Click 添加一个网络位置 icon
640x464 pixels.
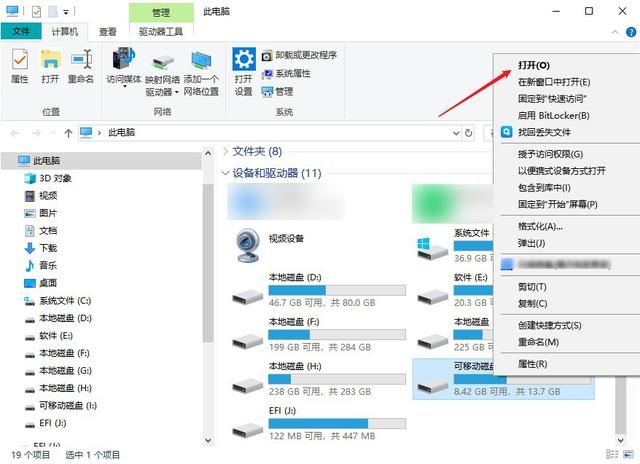point(201,60)
